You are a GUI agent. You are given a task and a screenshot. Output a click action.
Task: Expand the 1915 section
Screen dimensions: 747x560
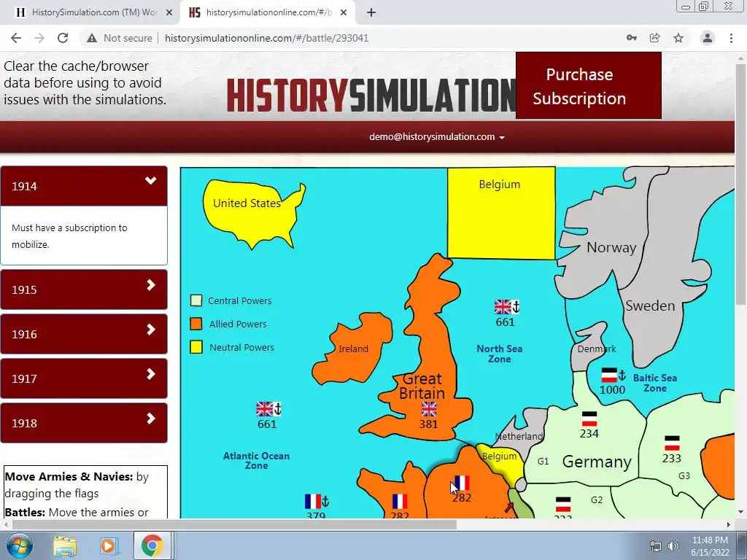tap(84, 289)
